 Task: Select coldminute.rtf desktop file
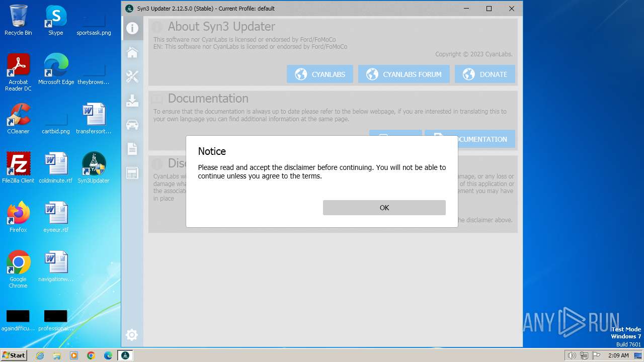(56, 168)
